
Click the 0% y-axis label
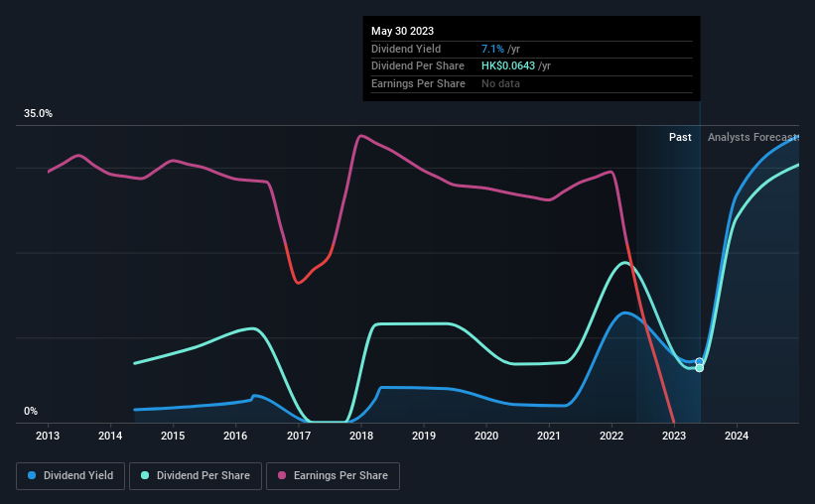[x=31, y=411]
